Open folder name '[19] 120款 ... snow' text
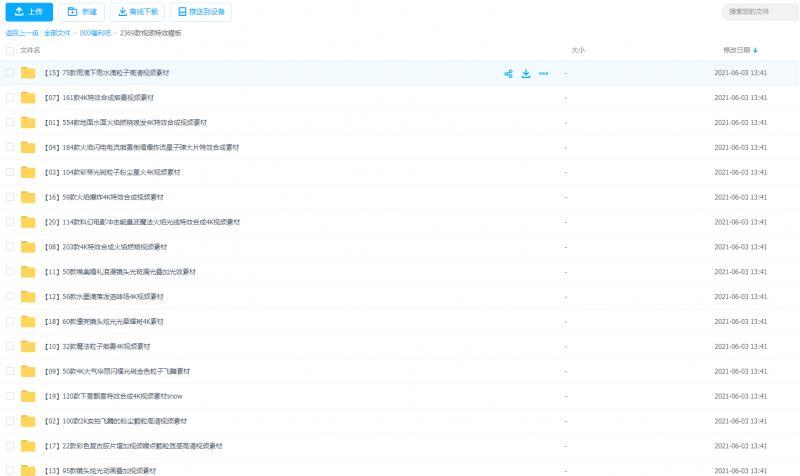800x476 pixels. pyautogui.click(x=113, y=396)
